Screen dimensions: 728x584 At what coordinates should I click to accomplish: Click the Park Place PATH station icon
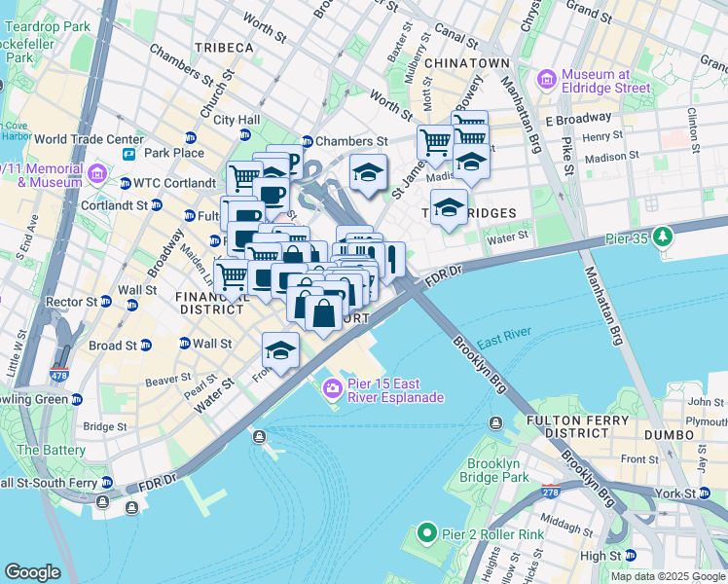[x=129, y=154]
